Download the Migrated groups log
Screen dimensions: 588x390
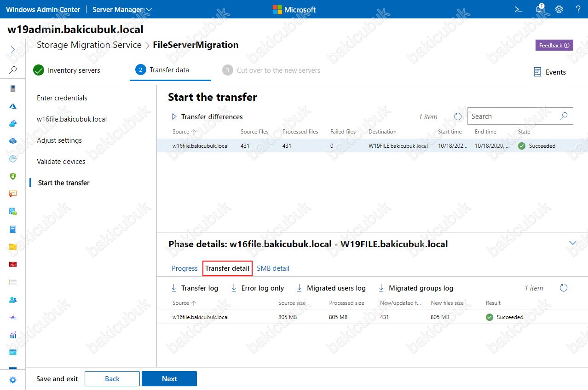[x=415, y=288]
